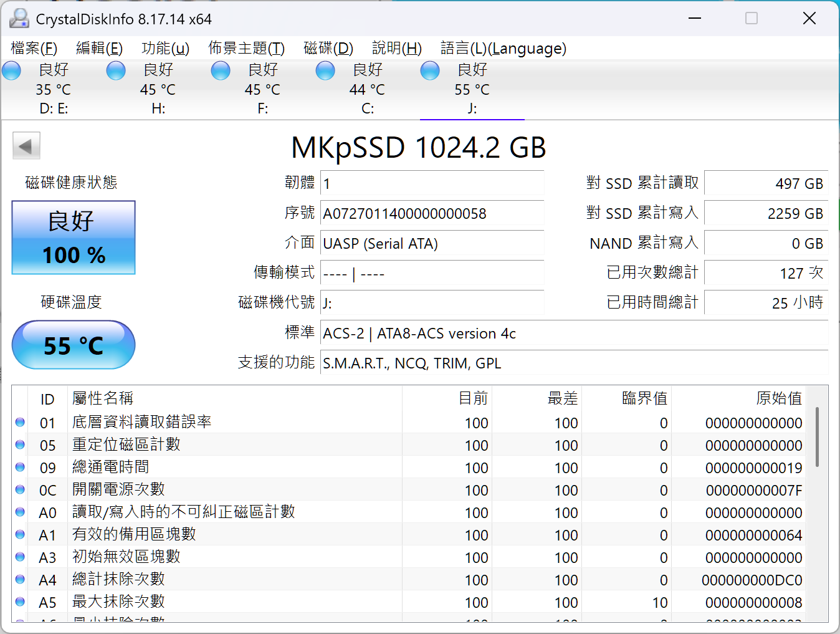Click status dot for attribute A5 row

[20, 602]
